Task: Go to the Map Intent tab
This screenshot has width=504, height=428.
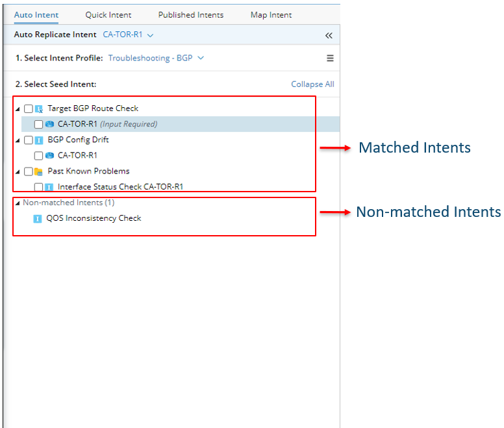Action: 271,15
